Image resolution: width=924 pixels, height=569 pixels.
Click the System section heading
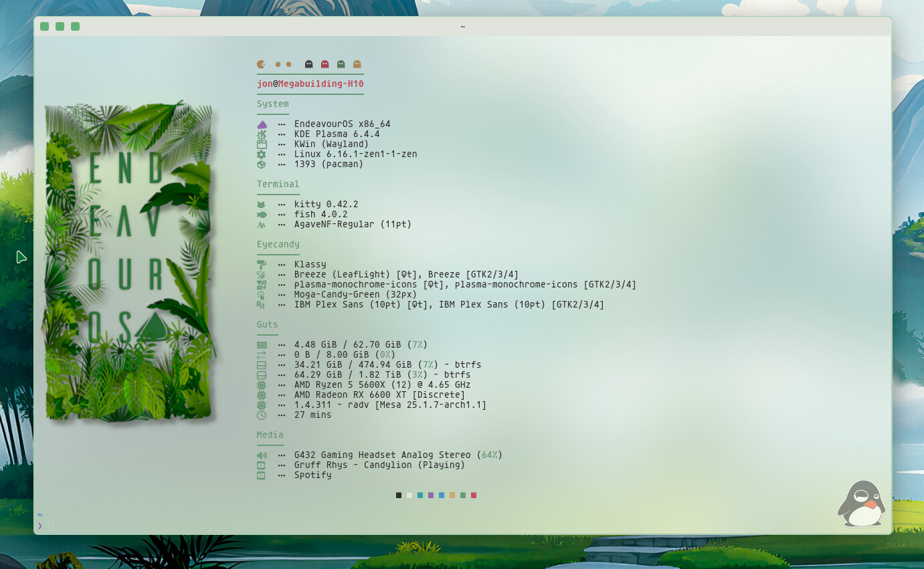pyautogui.click(x=273, y=104)
